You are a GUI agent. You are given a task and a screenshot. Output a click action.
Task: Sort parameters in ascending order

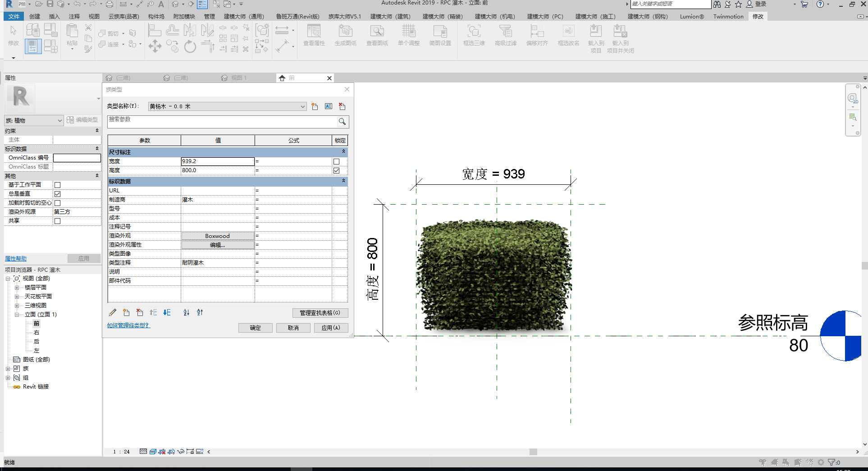point(187,312)
